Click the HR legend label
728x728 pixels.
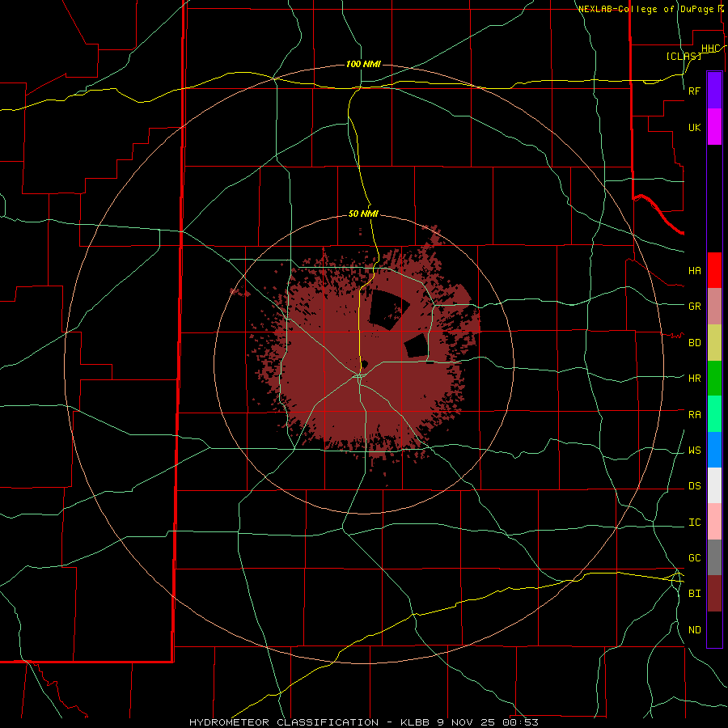coord(694,378)
